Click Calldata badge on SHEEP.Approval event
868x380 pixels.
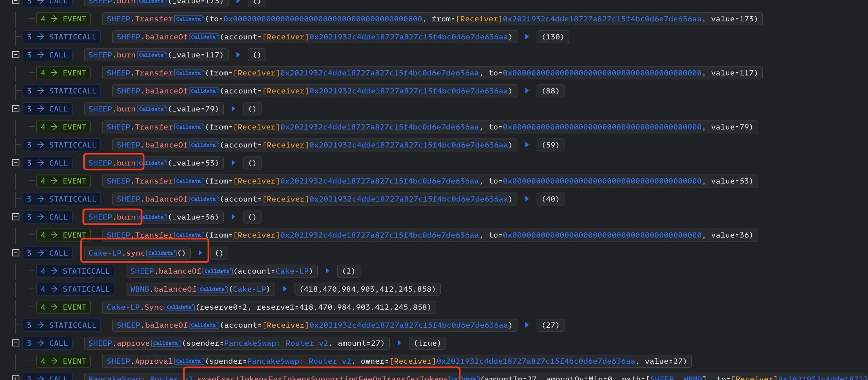pos(189,361)
